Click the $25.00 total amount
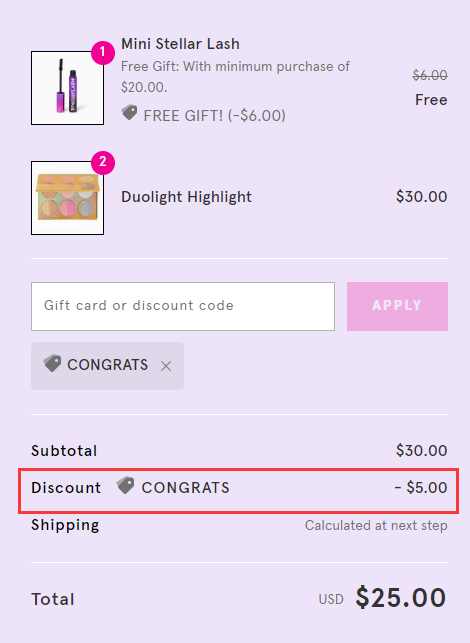The image size is (470, 643). pos(401,597)
